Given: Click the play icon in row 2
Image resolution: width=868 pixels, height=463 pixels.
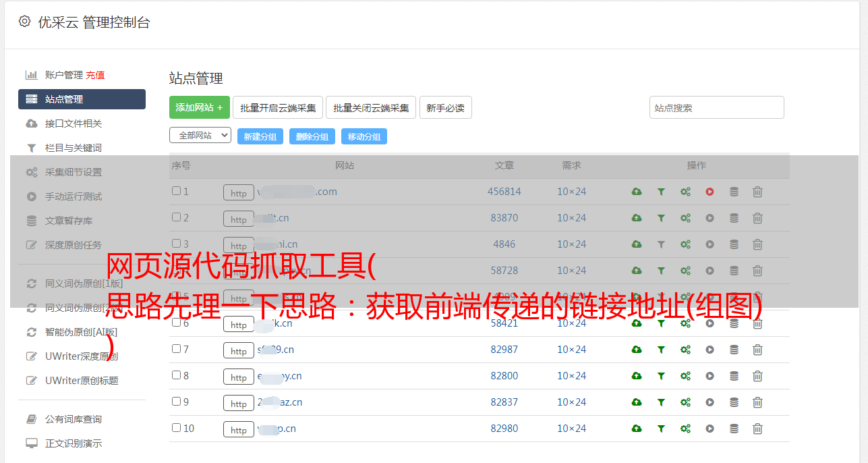Looking at the screenshot, I should pos(710,218).
